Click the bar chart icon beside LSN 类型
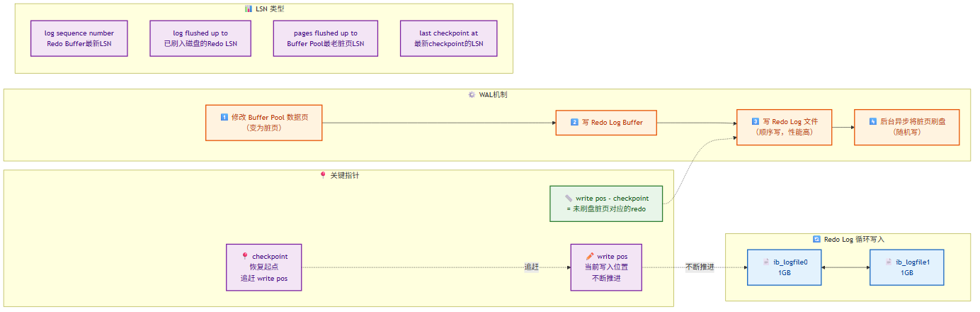Image resolution: width=980 pixels, height=312 pixels. [x=248, y=9]
